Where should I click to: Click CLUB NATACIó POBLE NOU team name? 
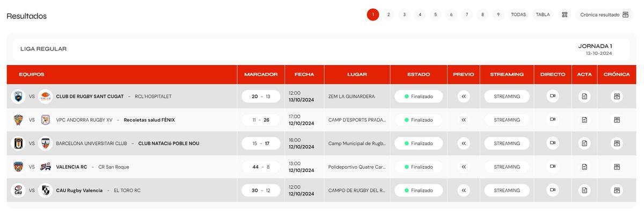tap(169, 144)
